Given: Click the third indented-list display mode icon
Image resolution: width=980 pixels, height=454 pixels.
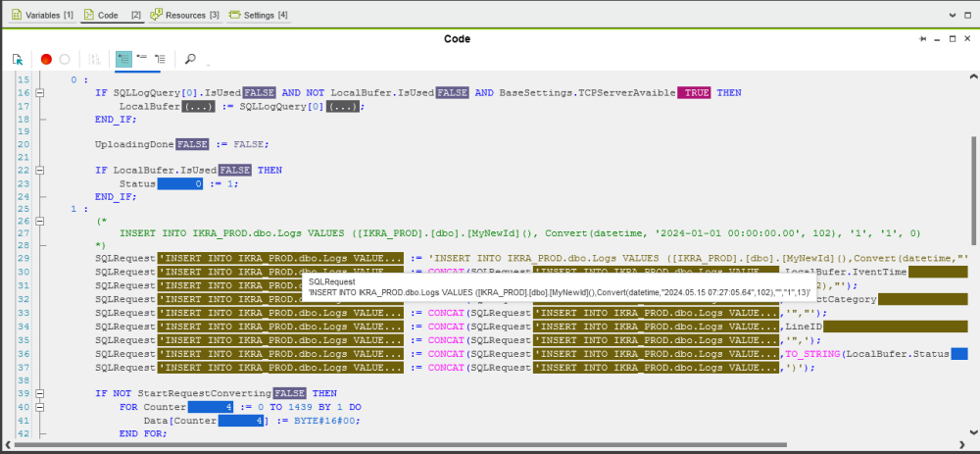Looking at the screenshot, I should click(161, 59).
